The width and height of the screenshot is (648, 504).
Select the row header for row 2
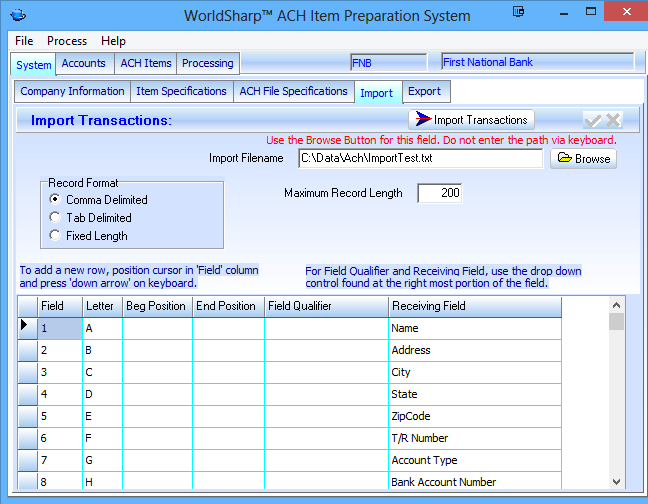tap(28, 350)
